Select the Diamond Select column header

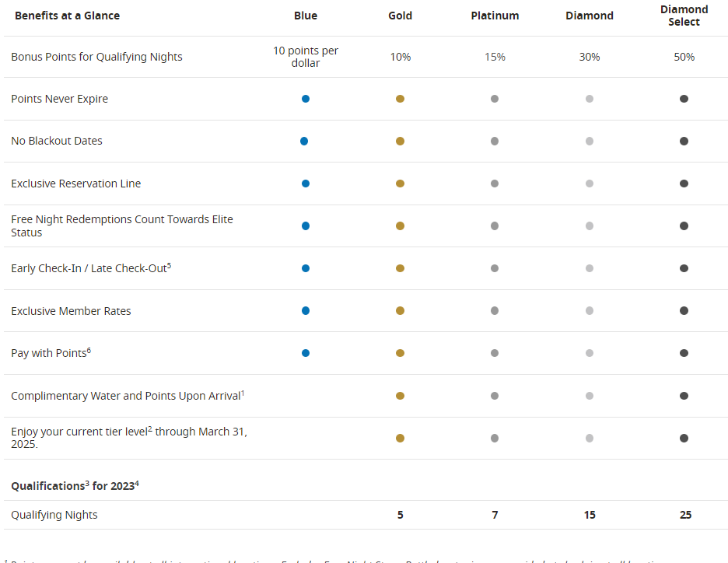tap(684, 16)
